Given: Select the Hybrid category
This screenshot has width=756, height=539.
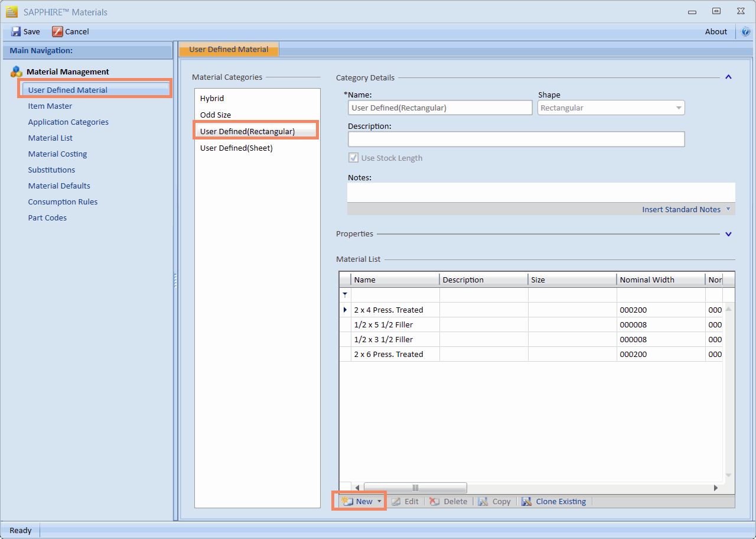Looking at the screenshot, I should [257, 98].
